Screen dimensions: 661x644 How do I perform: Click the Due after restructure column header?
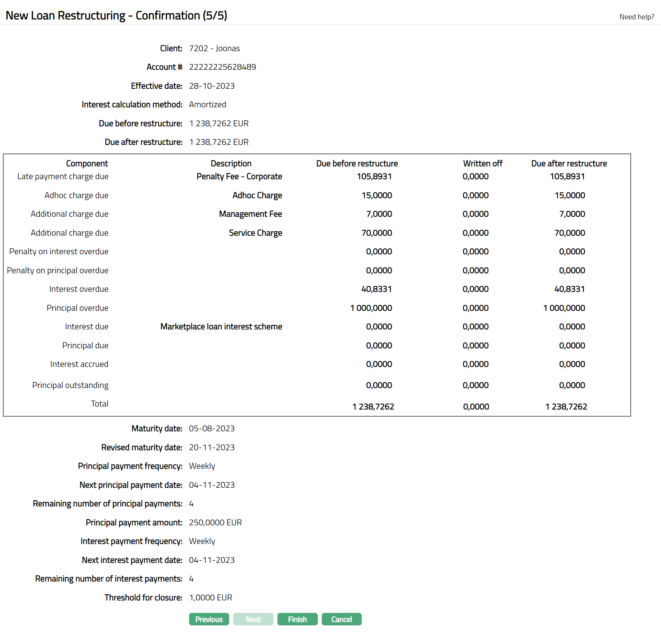coord(569,163)
